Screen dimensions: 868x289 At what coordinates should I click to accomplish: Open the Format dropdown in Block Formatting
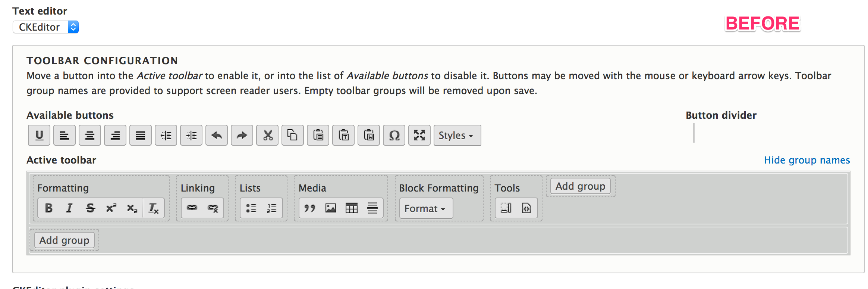point(425,208)
